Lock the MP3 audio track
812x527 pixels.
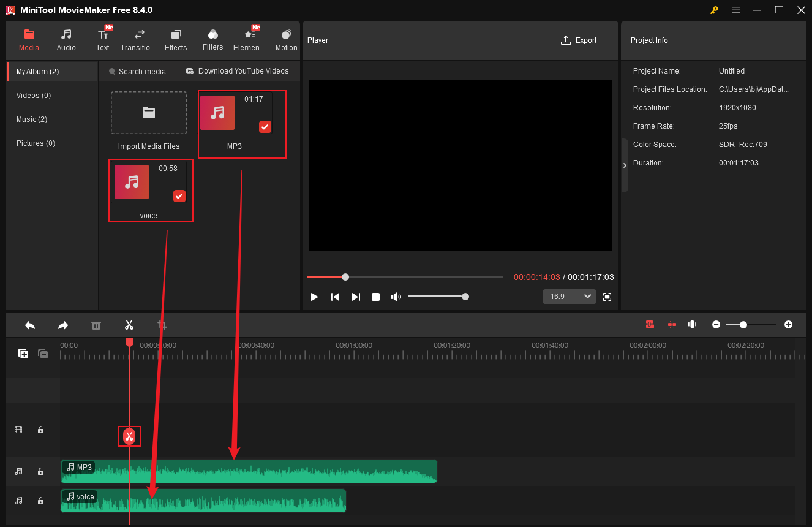[40, 471]
